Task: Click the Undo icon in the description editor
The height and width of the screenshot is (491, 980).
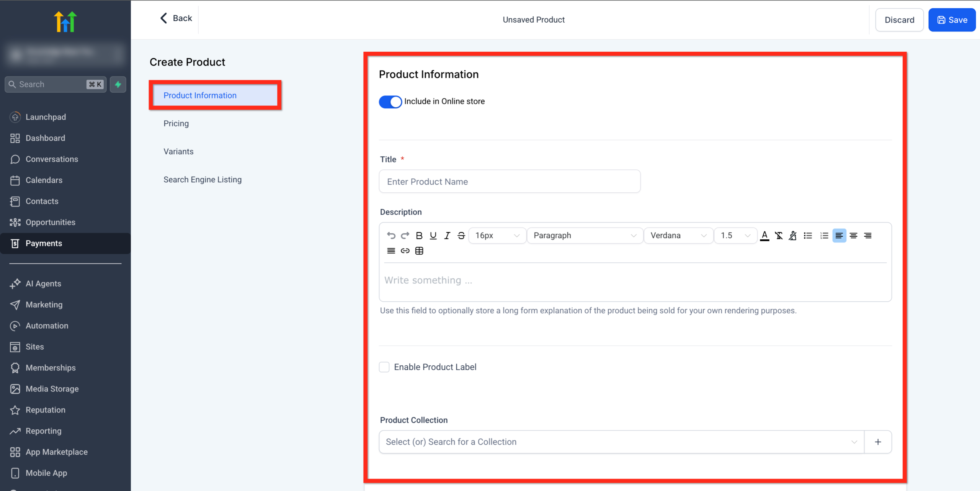Action: pyautogui.click(x=391, y=235)
